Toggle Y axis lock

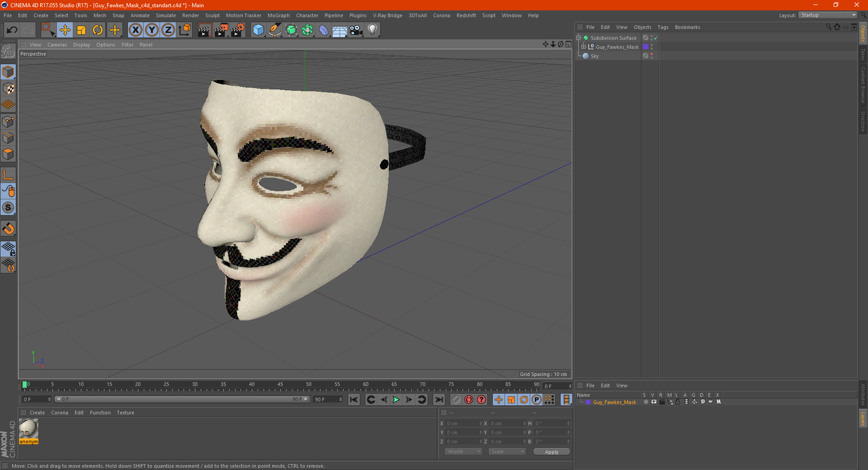152,30
